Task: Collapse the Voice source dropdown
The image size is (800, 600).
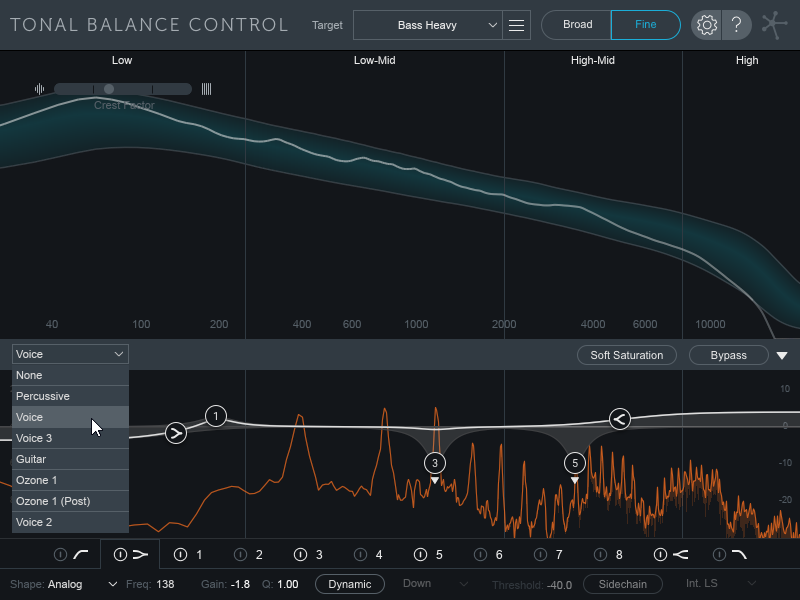Action: (x=70, y=354)
